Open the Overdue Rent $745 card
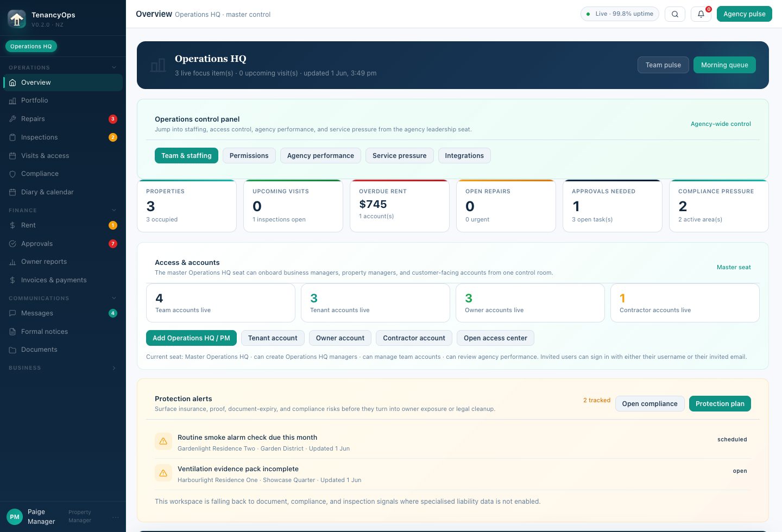 click(x=400, y=206)
